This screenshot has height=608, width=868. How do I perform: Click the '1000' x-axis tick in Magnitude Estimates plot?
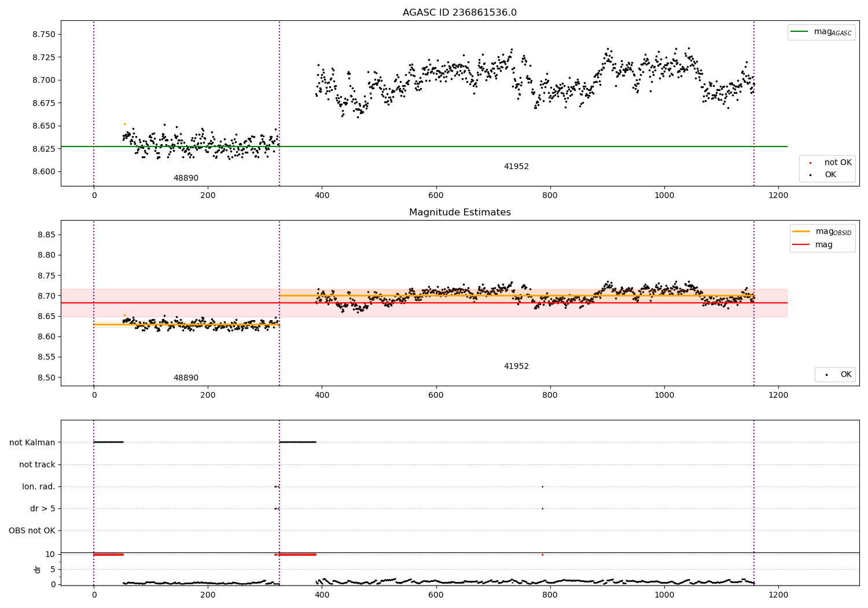[664, 395]
